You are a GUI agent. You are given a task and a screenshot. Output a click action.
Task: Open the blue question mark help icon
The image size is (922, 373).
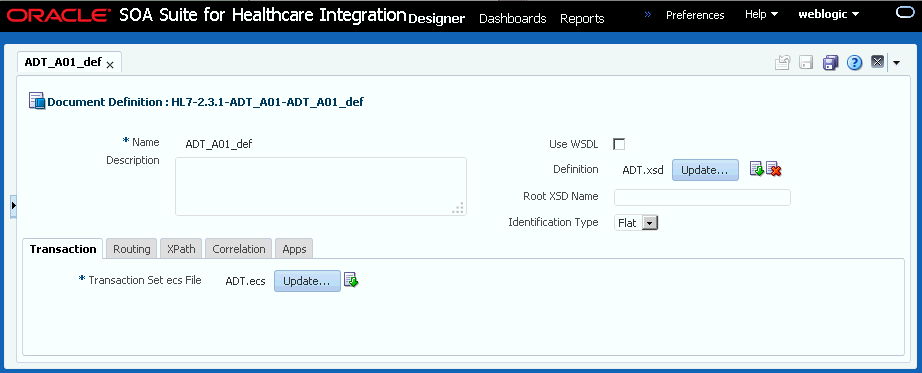[854, 62]
